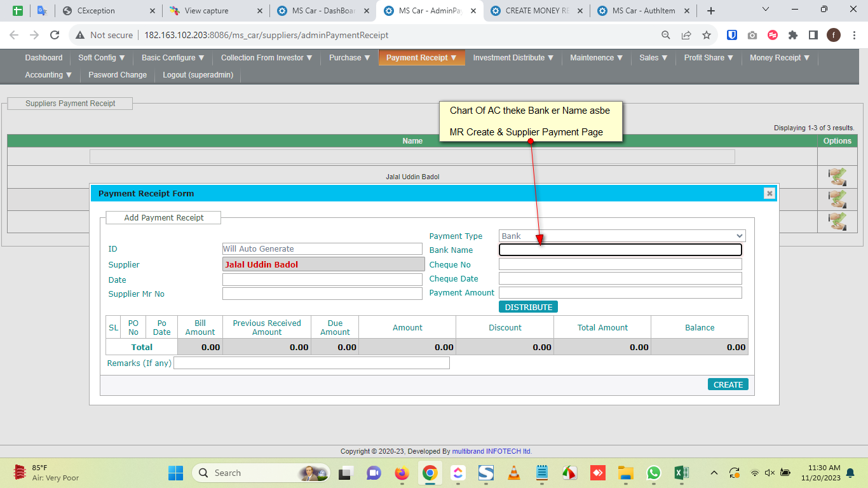The height and width of the screenshot is (488, 868).
Task: Focus the Supplier Mr No field
Action: tap(322, 294)
